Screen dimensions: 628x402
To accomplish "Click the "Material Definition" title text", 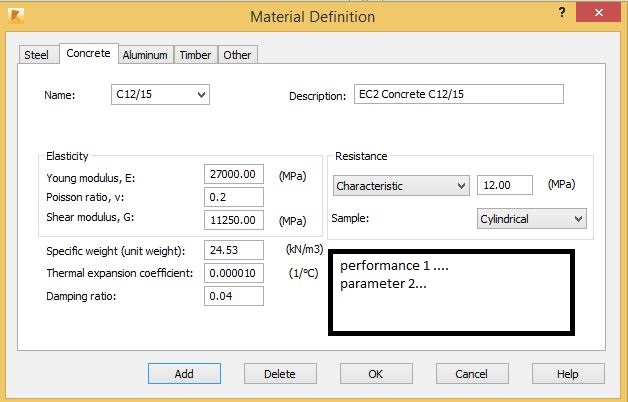I will point(312,17).
